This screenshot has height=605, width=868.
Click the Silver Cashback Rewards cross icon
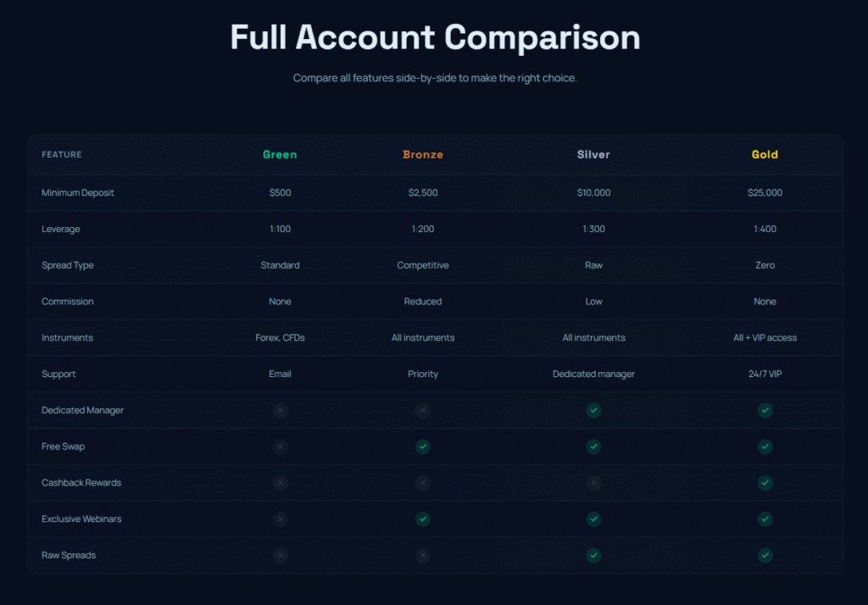click(x=593, y=483)
